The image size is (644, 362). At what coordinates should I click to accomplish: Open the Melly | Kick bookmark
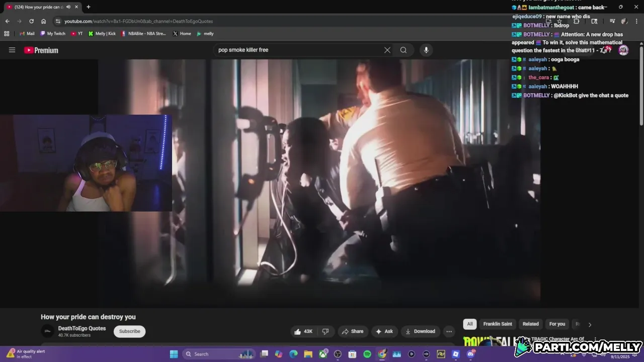102,34
